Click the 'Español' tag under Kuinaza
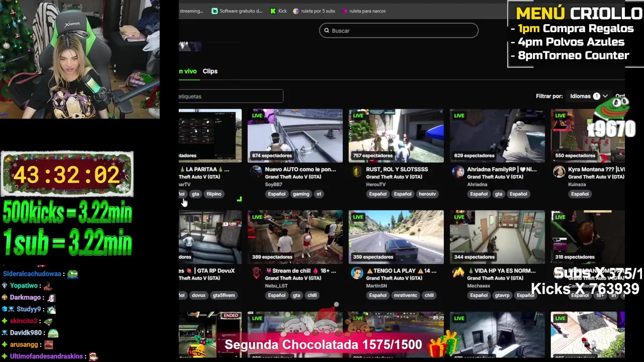Screen dimensions: 644x362 coord(579,194)
